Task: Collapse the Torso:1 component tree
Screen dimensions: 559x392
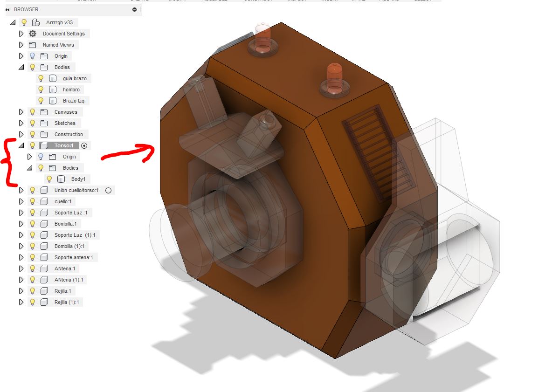Action: (21, 145)
